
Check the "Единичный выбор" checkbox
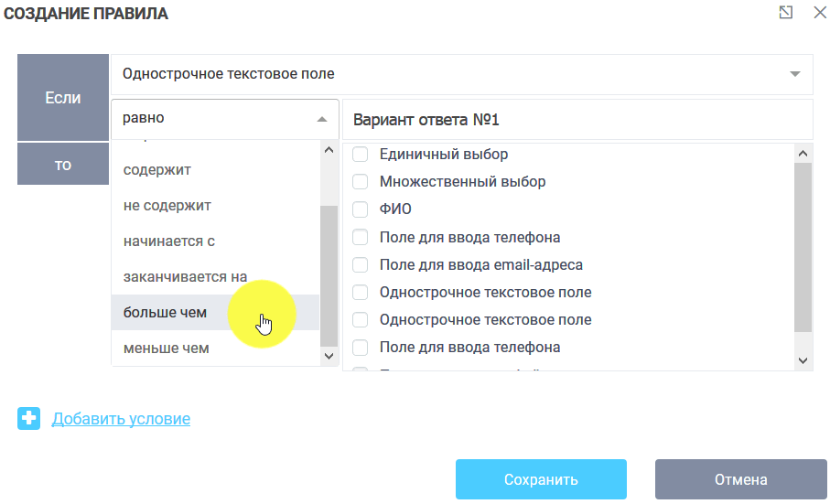click(361, 155)
